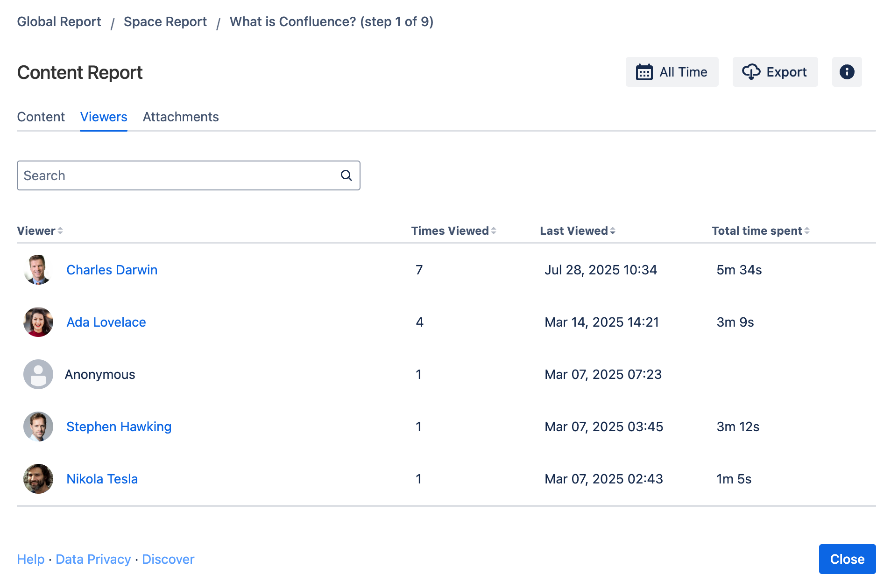Click Charles Darwin's avatar picture

tap(38, 270)
